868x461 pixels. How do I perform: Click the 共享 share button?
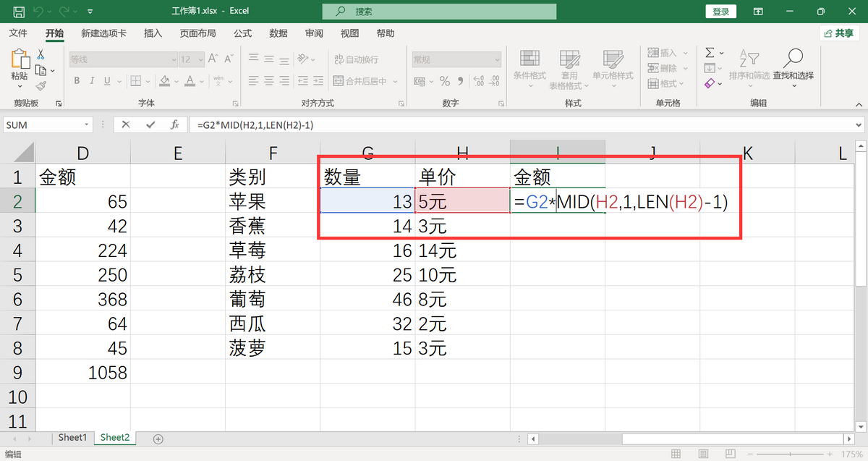(x=840, y=33)
